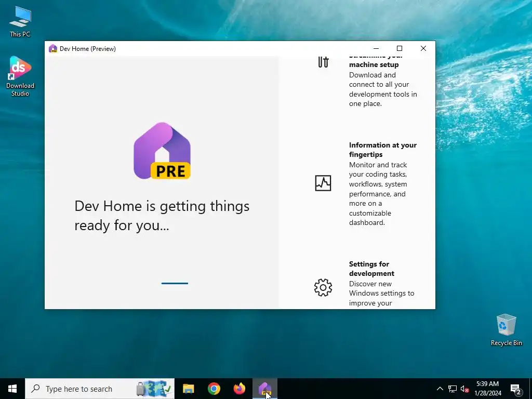The width and height of the screenshot is (532, 399).
Task: Click the Dev Home title bar icon
Action: coord(53,48)
